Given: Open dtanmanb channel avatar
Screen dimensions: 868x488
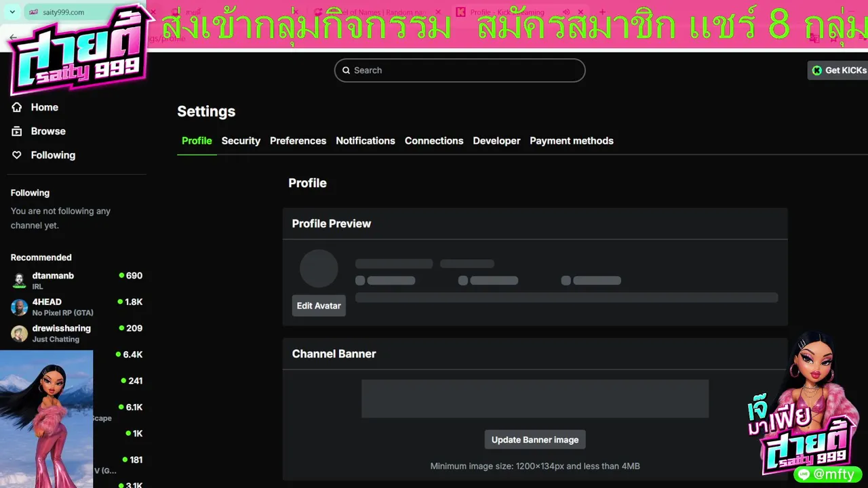Looking at the screenshot, I should coord(19,281).
